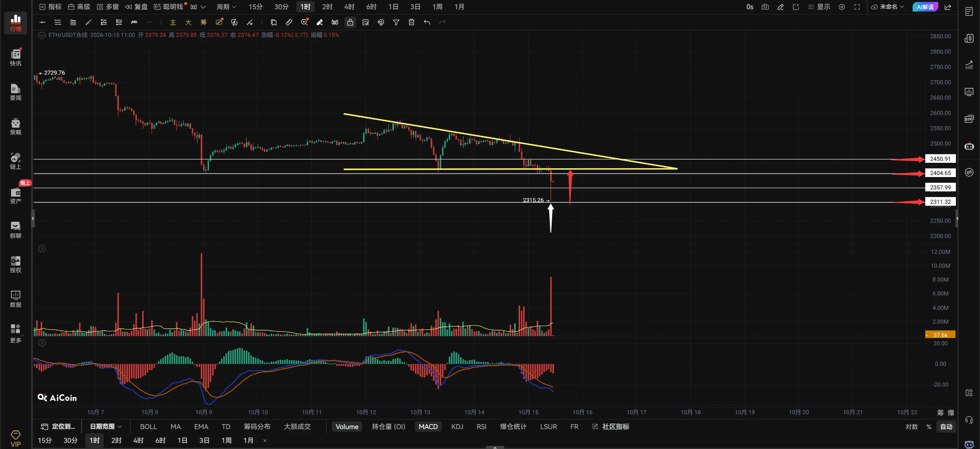The height and width of the screenshot is (449, 980).
Task: Click the share arrow icon
Action: tap(948, 7)
